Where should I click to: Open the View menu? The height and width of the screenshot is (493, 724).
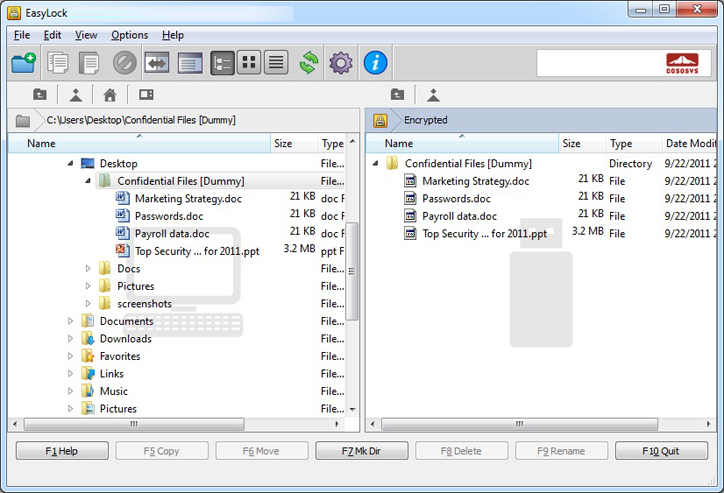coord(86,35)
